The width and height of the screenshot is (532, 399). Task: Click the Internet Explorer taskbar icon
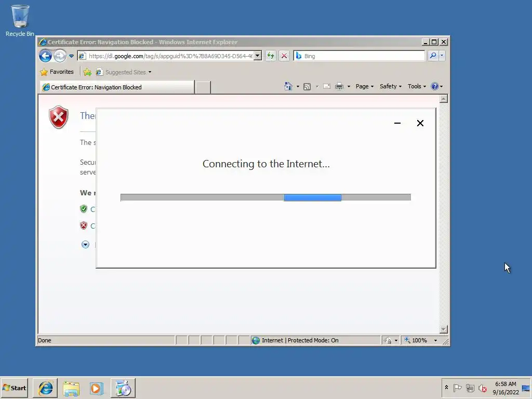tap(45, 388)
